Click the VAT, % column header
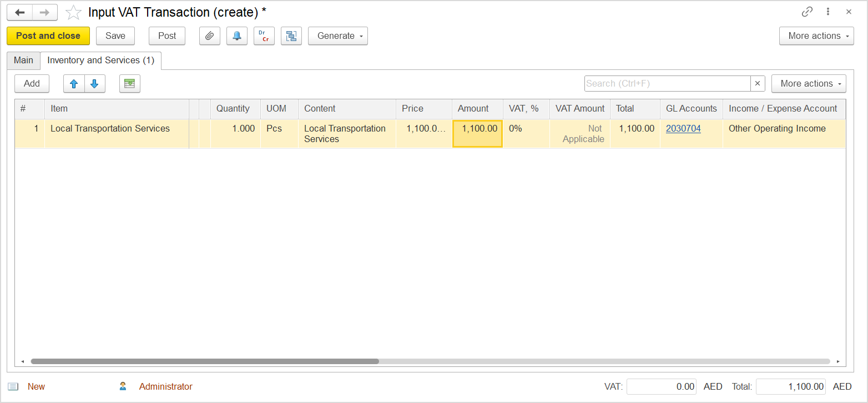Image resolution: width=868 pixels, height=403 pixels. (x=526, y=109)
